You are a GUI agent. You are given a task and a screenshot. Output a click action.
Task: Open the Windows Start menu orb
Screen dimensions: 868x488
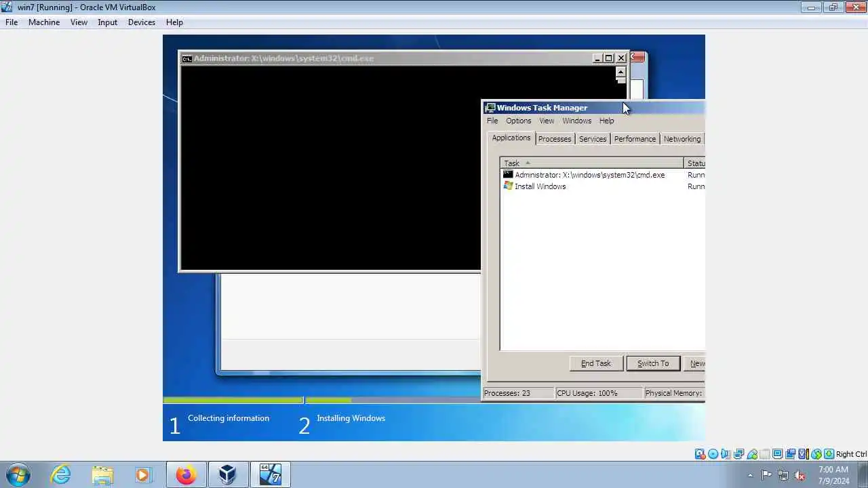(18, 474)
